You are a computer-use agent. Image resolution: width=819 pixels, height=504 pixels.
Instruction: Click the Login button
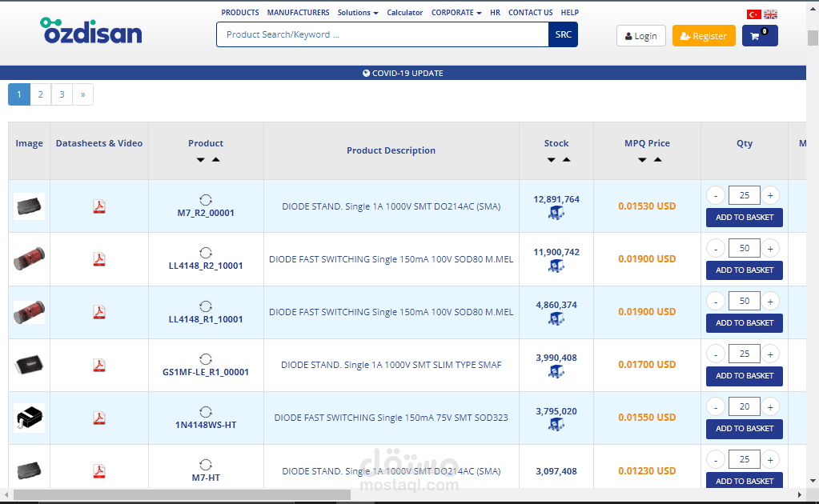click(641, 35)
